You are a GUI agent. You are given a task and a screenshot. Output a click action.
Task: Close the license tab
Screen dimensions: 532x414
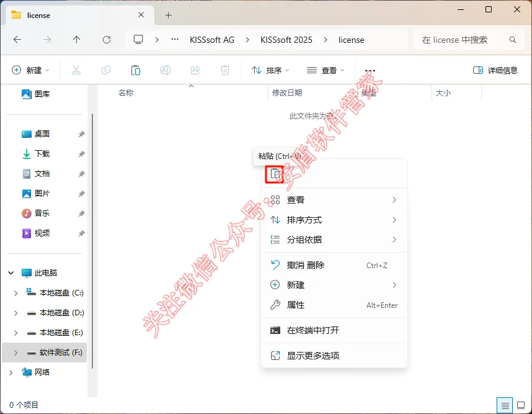pyautogui.click(x=141, y=15)
